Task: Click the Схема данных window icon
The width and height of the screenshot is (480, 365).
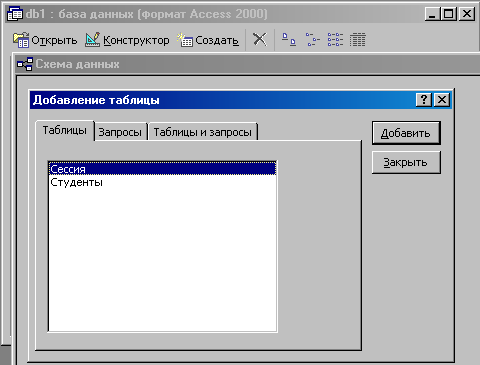Action: pos(25,64)
